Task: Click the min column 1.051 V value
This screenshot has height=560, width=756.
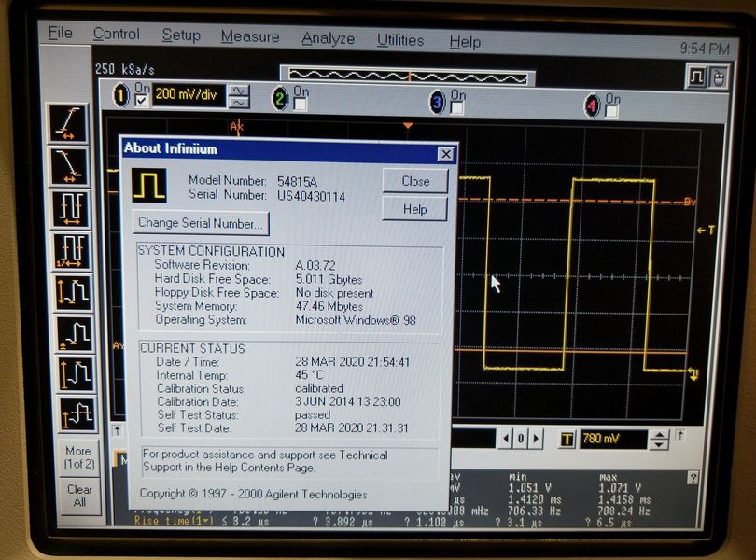Action: click(529, 487)
